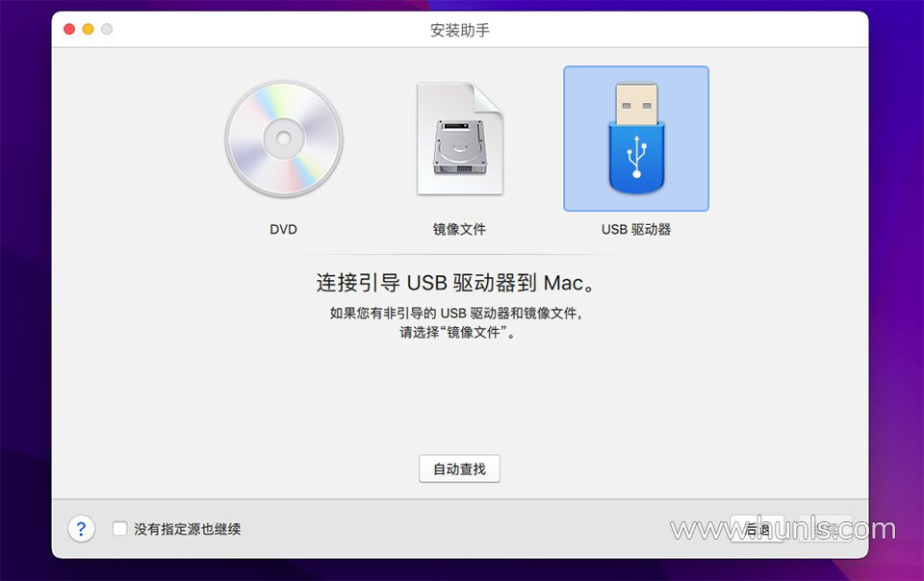This screenshot has width=924, height=581.
Task: Click the red close window button
Action: [69, 29]
